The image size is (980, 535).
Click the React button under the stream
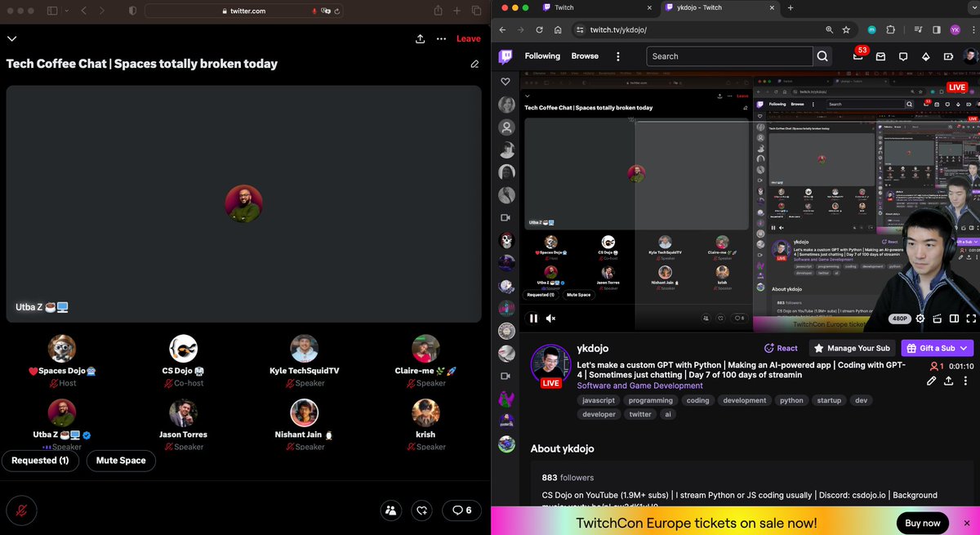tap(781, 348)
